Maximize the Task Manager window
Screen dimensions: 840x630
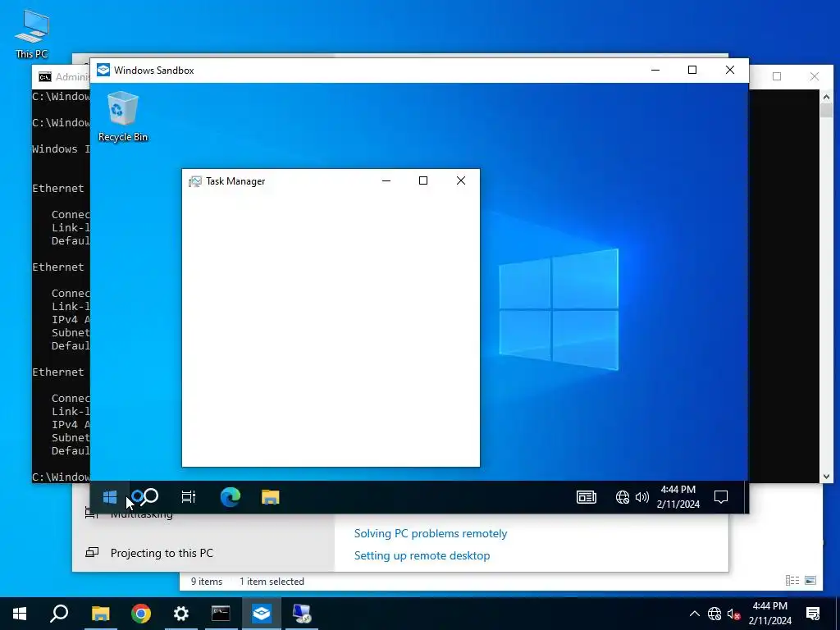[423, 181]
